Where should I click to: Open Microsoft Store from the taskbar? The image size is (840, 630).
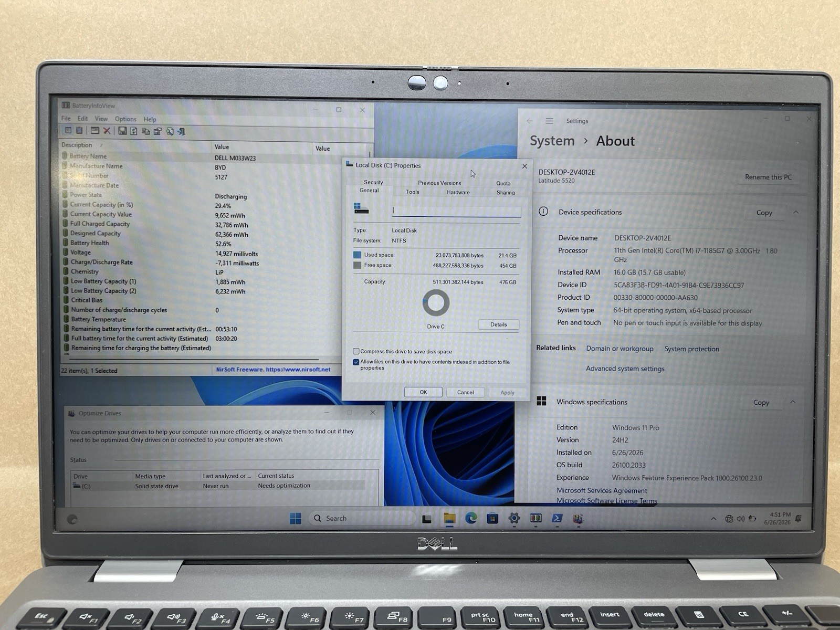(x=492, y=518)
